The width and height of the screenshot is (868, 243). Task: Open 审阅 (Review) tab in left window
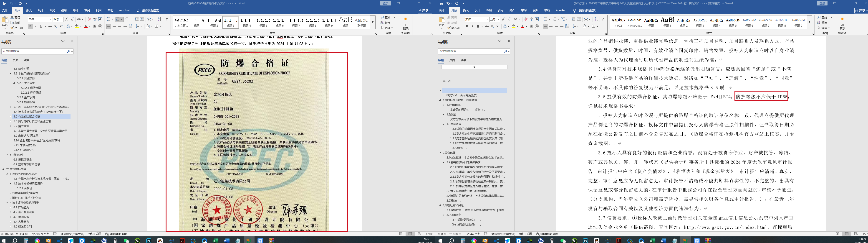tap(87, 10)
